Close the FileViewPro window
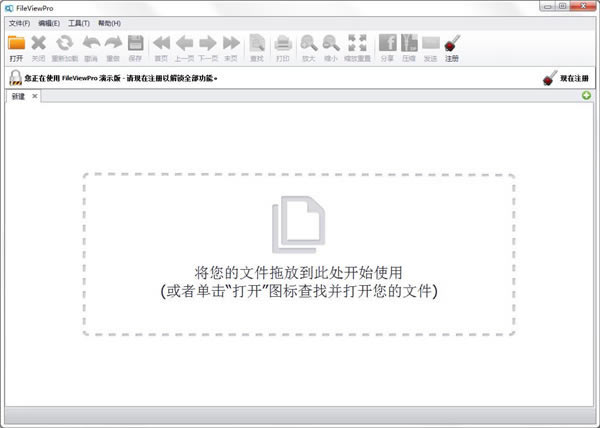This screenshot has width=600, height=428. tap(583, 6)
